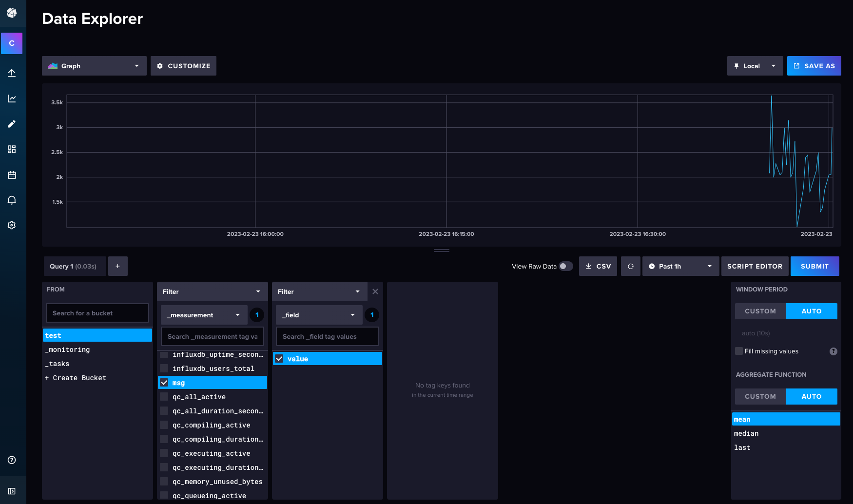The width and height of the screenshot is (853, 504).
Task: Refresh the query with the circular refresh icon
Action: coord(630,266)
